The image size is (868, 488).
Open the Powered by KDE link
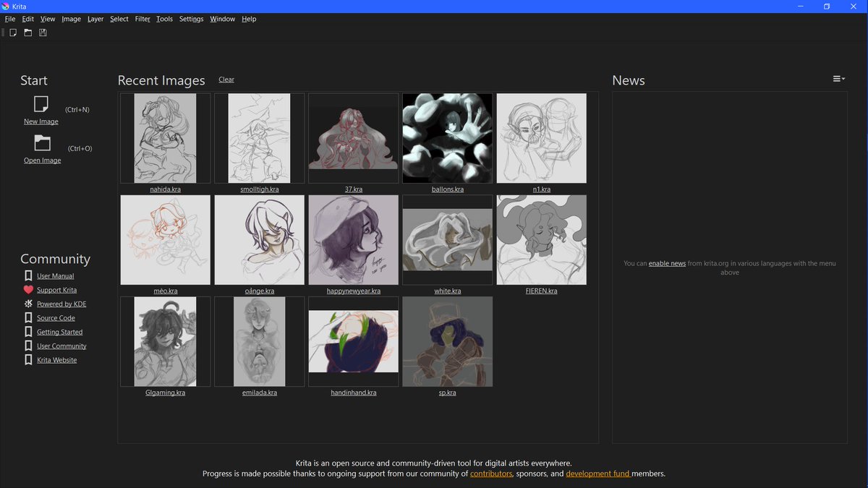tap(61, 304)
